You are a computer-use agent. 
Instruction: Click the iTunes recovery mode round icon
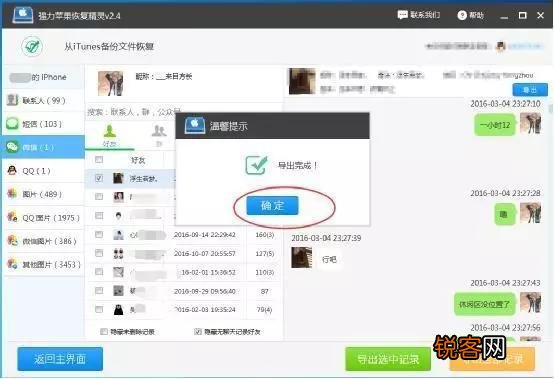pos(32,46)
